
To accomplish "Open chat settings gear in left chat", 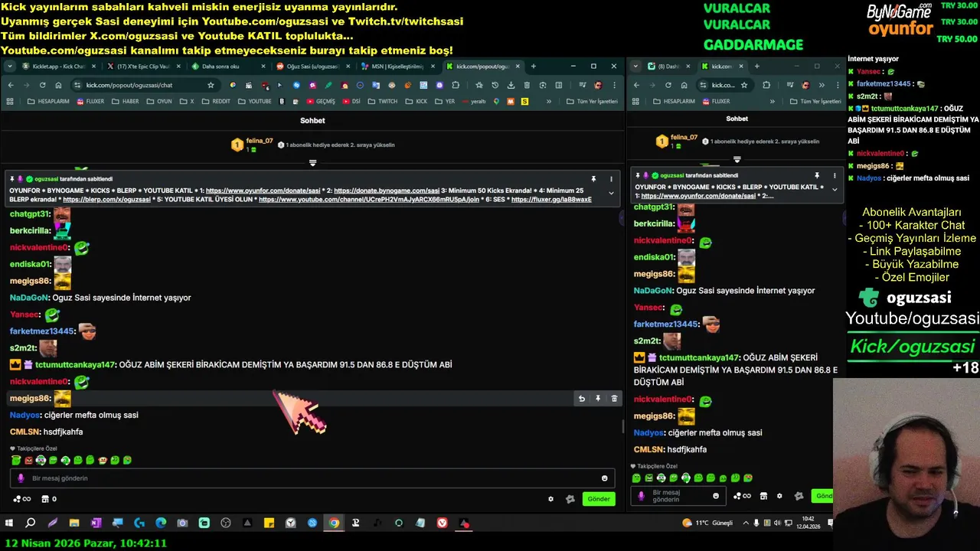I will tap(550, 499).
